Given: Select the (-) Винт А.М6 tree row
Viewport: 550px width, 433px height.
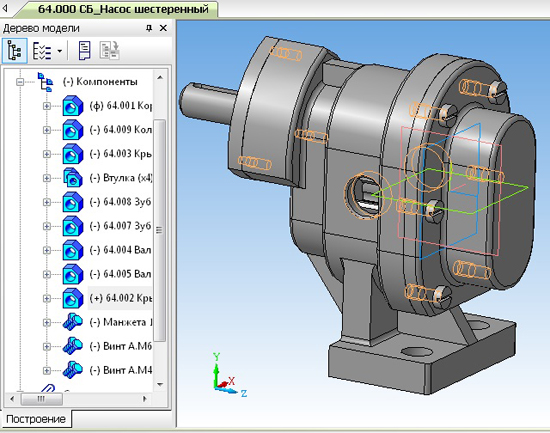Looking at the screenshot, I should (121, 346).
